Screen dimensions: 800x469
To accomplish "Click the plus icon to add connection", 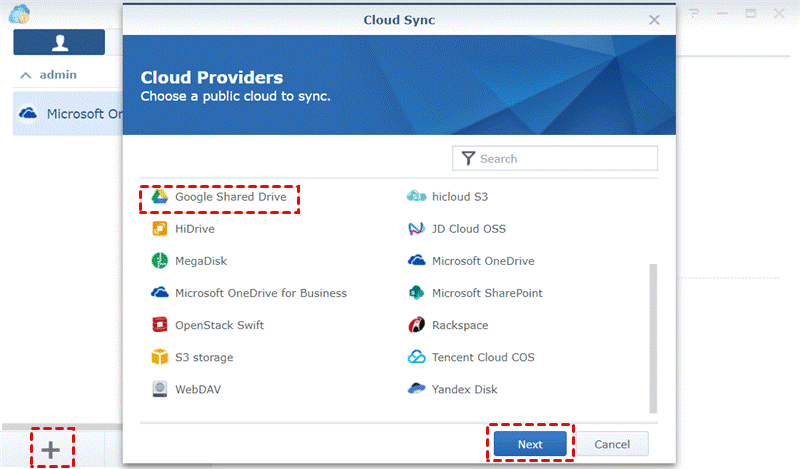I will 51,450.
